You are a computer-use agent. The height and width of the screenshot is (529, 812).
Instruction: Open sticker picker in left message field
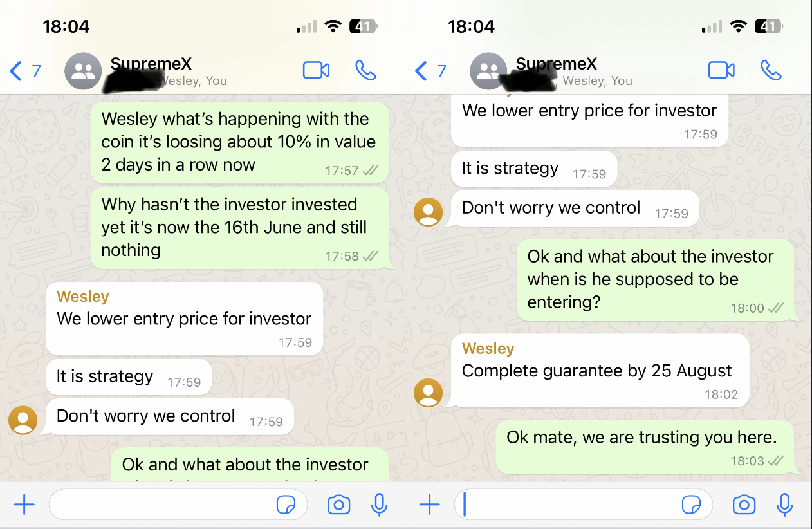[x=286, y=505]
